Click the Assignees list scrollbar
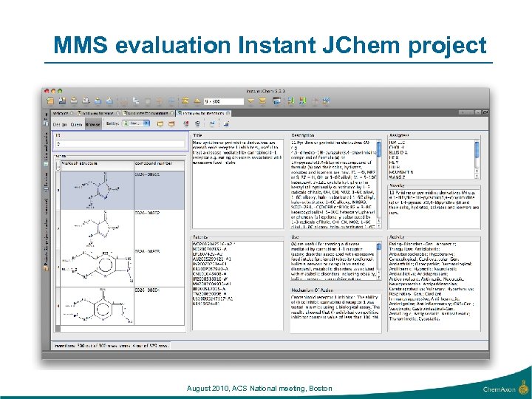The image size is (532, 399). tap(477, 159)
